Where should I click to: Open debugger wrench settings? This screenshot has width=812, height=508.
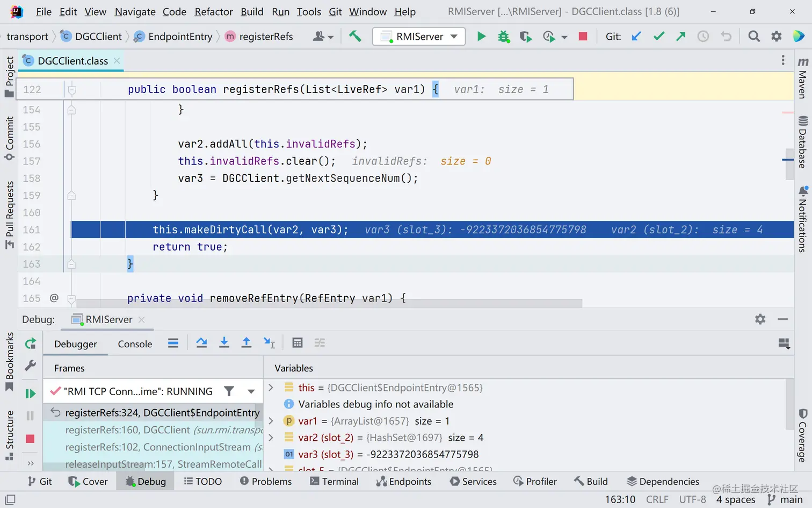coord(30,366)
